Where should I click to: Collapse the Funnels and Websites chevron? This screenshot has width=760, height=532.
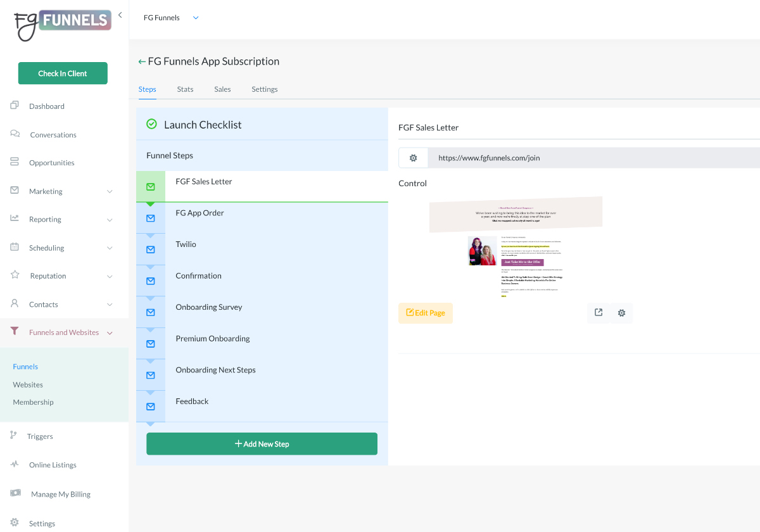110,332
